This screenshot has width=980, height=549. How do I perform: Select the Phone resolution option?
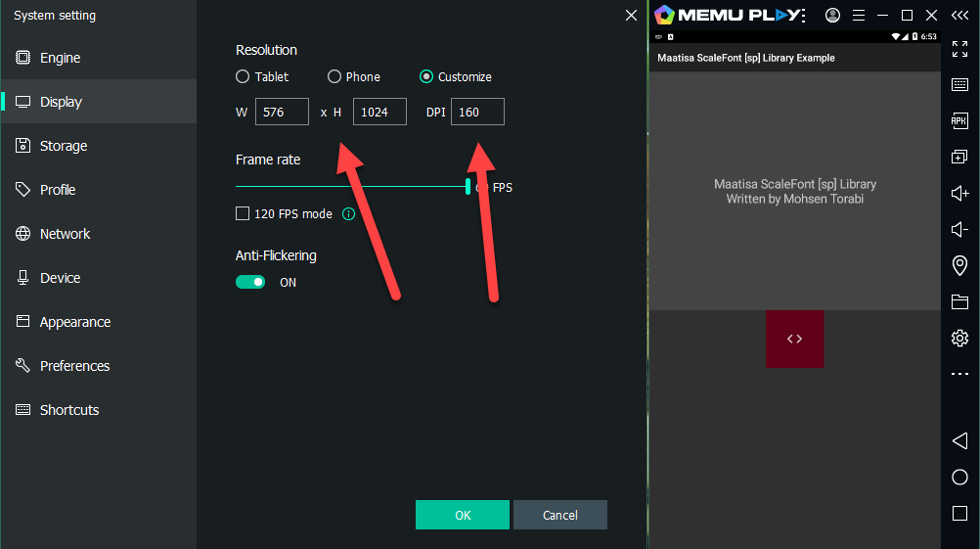coord(334,76)
